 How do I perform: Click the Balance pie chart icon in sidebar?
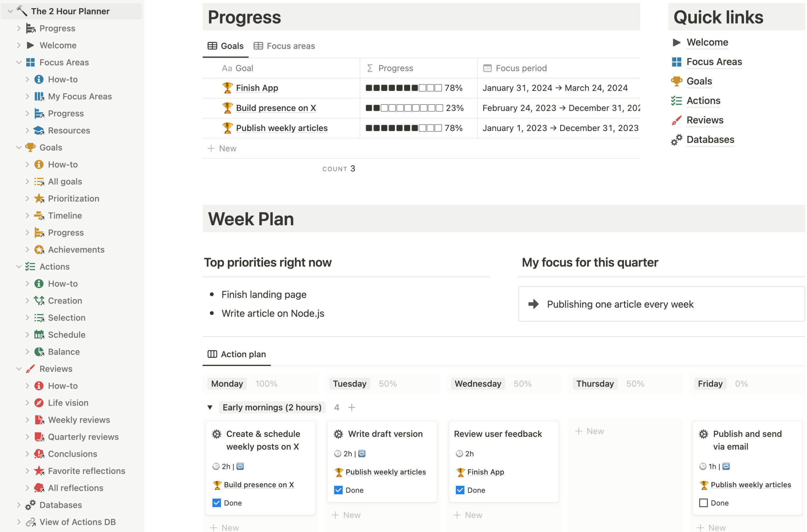pyautogui.click(x=39, y=352)
